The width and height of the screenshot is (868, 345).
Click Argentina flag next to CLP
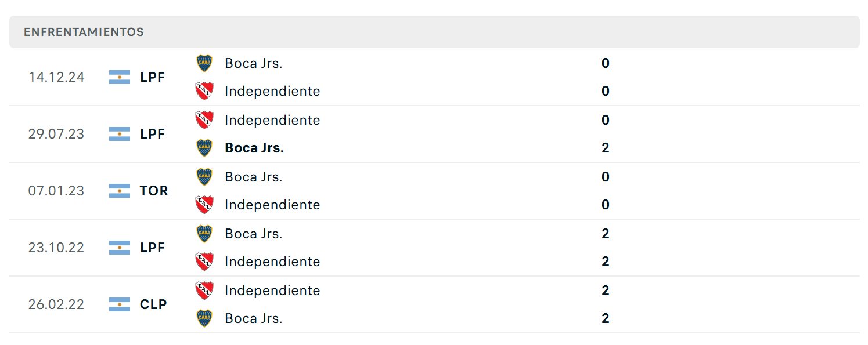120,304
